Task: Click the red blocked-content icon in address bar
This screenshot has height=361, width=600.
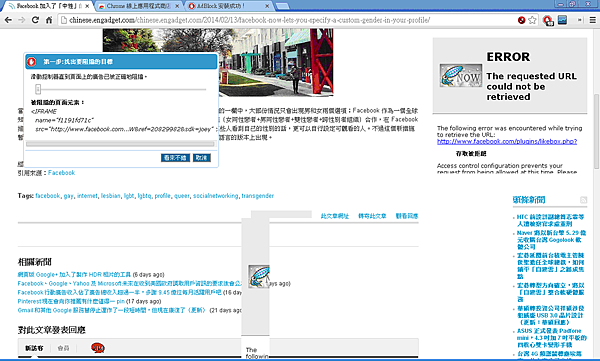Action: coord(521,20)
